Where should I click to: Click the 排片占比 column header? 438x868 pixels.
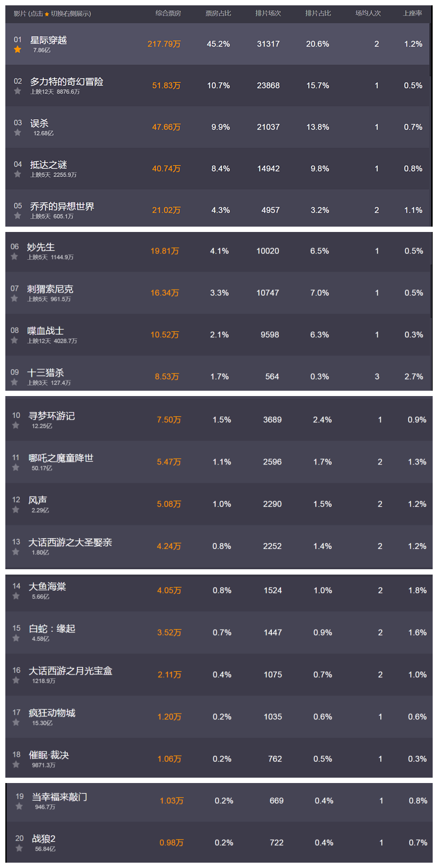318,13
